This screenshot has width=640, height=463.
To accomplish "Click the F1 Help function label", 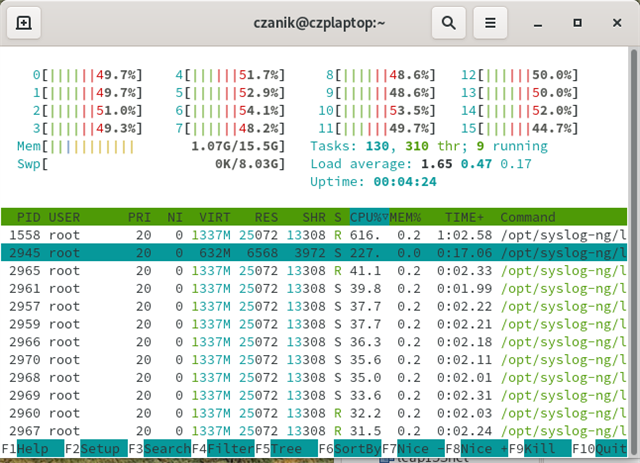I will [x=33, y=449].
